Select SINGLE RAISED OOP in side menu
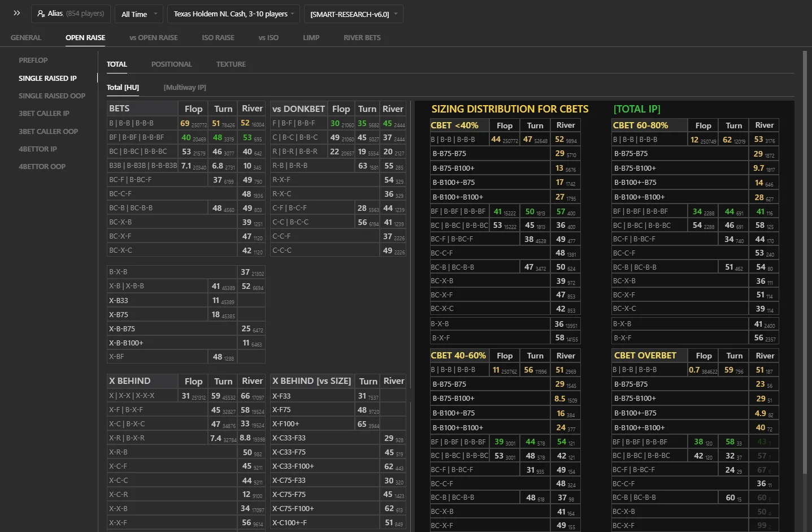812x532 pixels. (52, 96)
